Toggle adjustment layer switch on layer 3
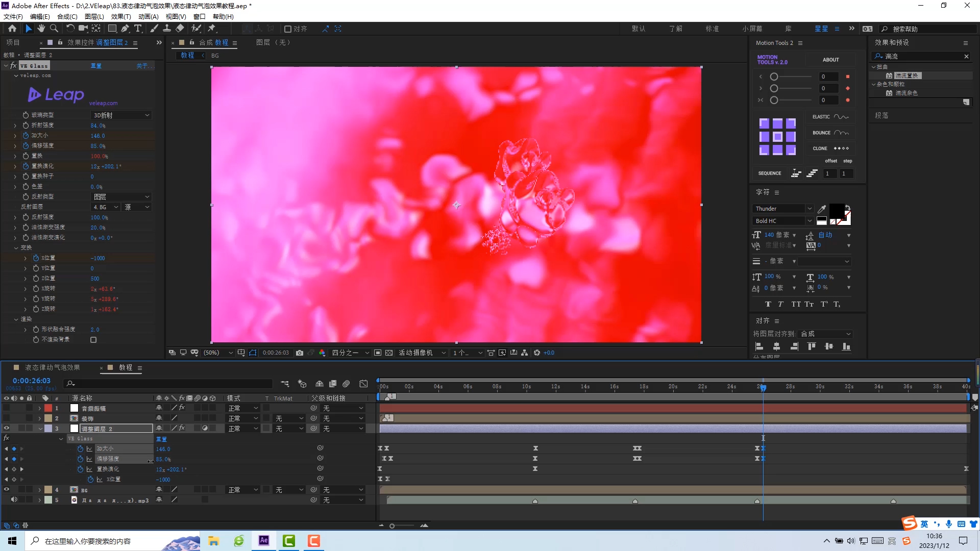The width and height of the screenshot is (980, 551). click(205, 429)
